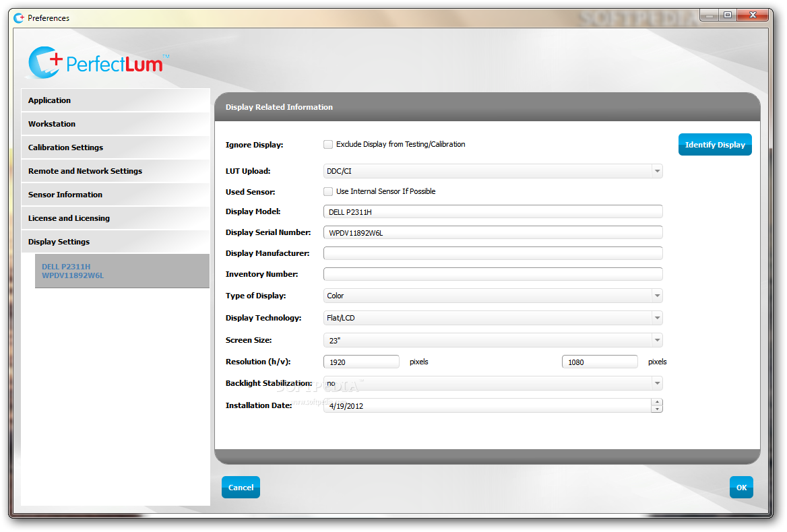Image resolution: width=787 pixels, height=532 pixels.
Task: Show Sensor Information section
Action: pyautogui.click(x=115, y=195)
